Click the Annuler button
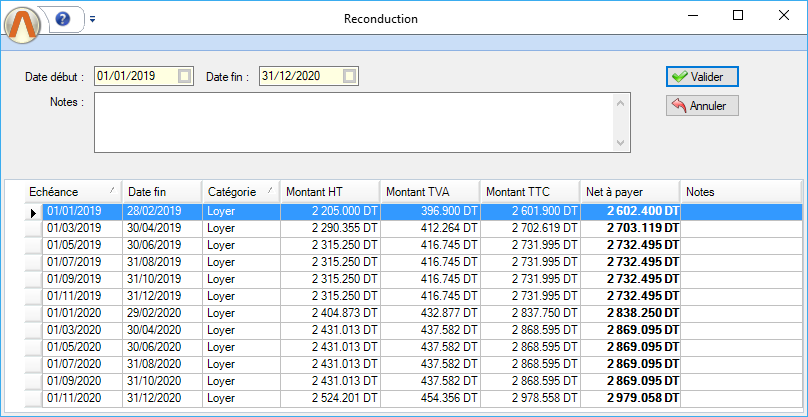This screenshot has width=808, height=417. (x=702, y=105)
